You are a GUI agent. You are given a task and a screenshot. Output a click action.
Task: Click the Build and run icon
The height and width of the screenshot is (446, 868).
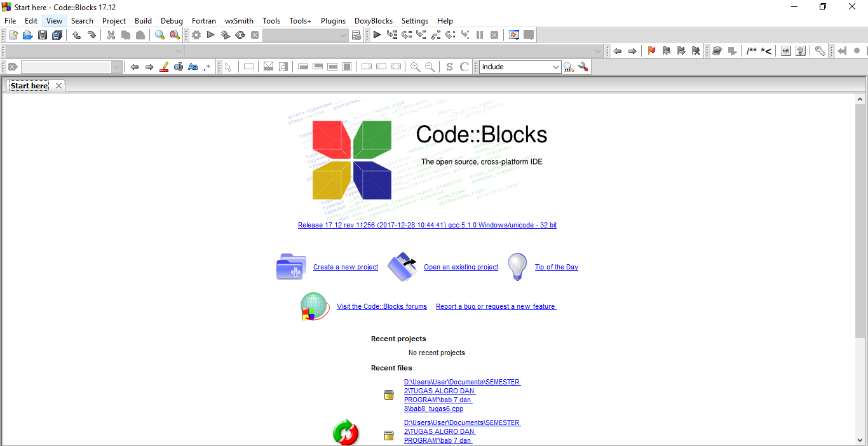tap(226, 35)
